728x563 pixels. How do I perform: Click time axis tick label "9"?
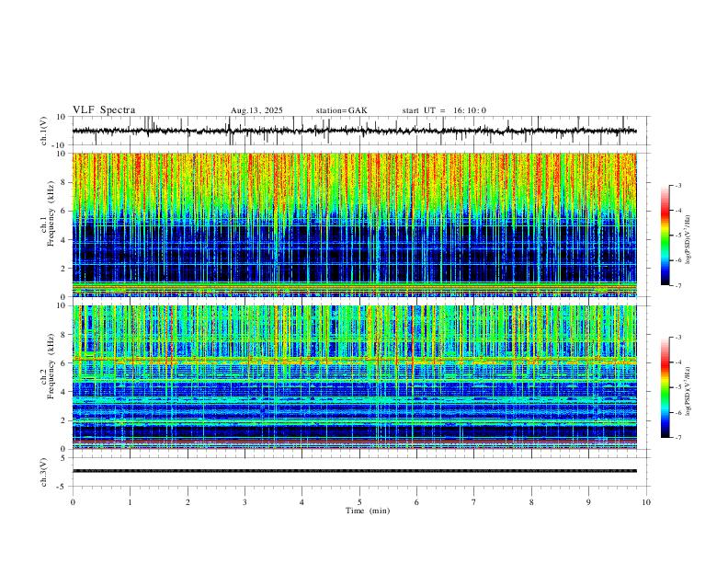coord(588,502)
